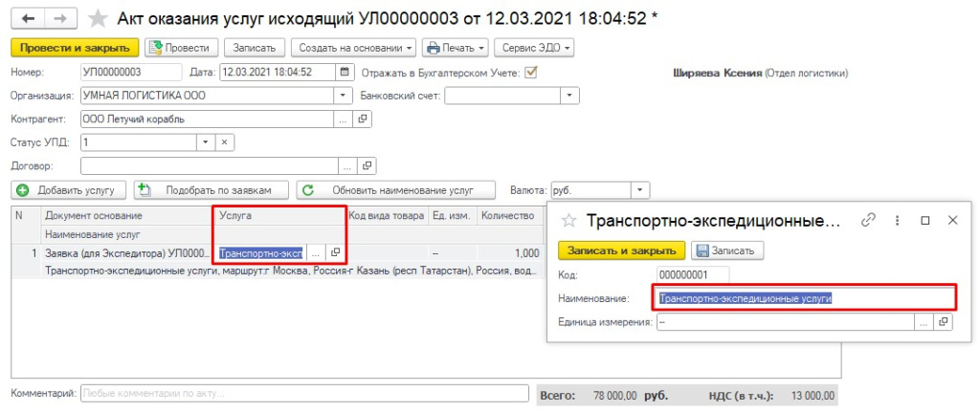Viewport: 980px width, 413px height.
Task: Click the Услуга column header
Action: click(278, 216)
